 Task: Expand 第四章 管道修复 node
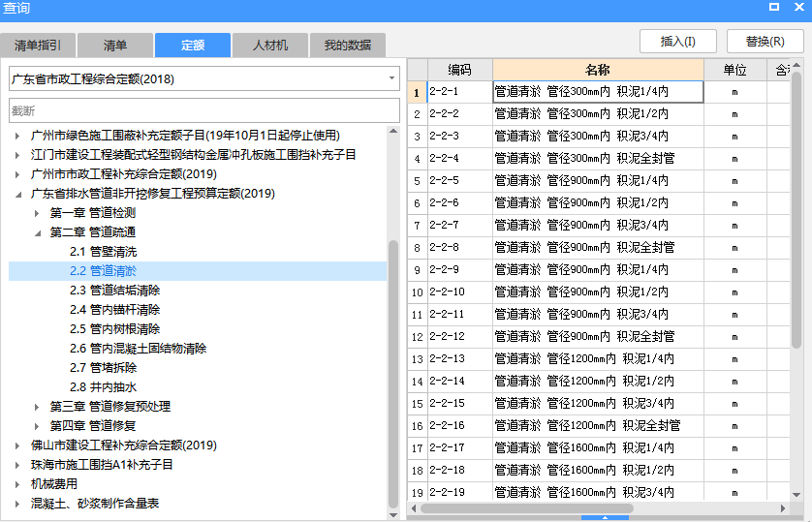click(x=37, y=426)
